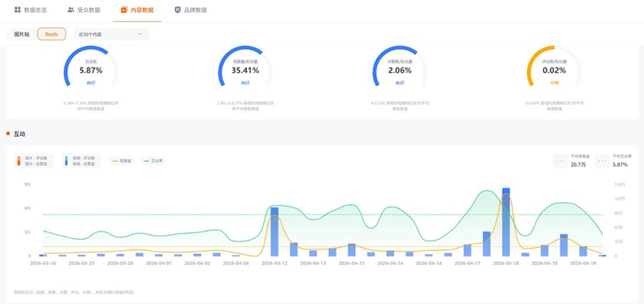Screen dimensions: 644x304
Task: Select the Reels content type button
Action: pyautogui.click(x=52, y=34)
